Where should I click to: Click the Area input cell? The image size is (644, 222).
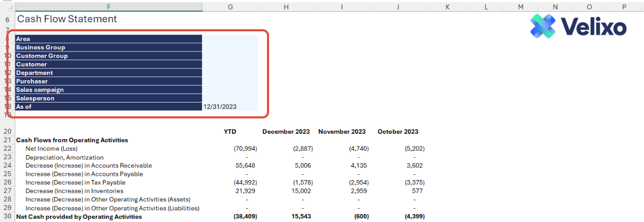[x=230, y=39]
